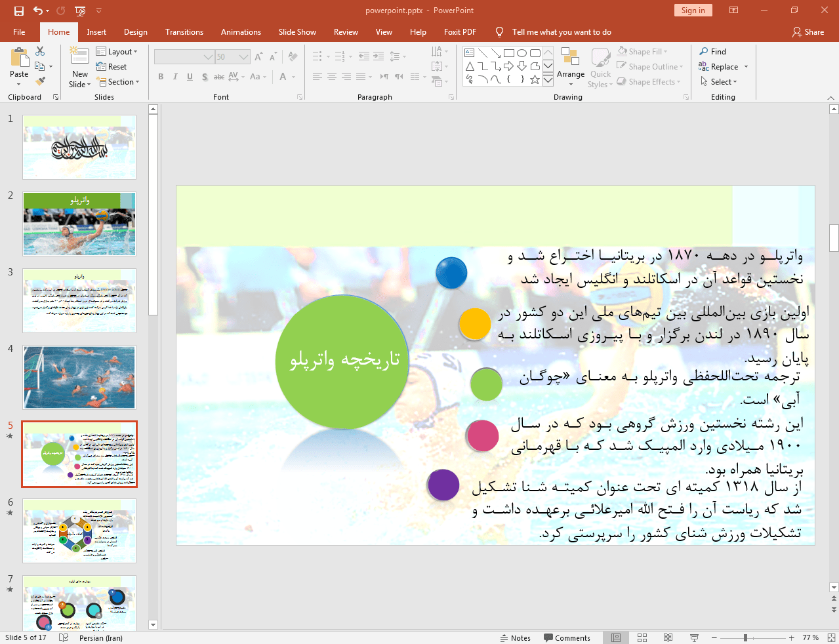The image size is (839, 644).
Task: Open the Font dialog launcher
Action: click(300, 97)
